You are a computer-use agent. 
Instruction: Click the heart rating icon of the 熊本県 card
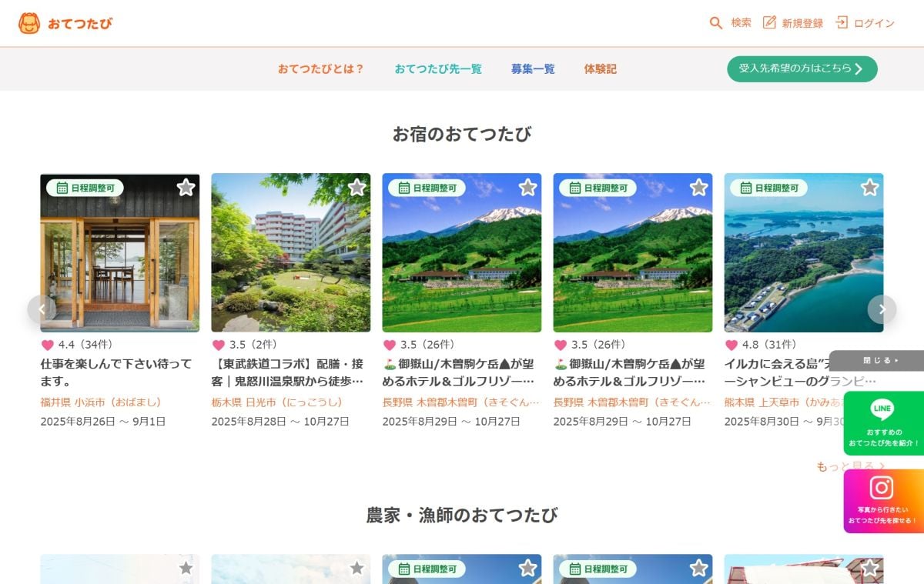731,345
